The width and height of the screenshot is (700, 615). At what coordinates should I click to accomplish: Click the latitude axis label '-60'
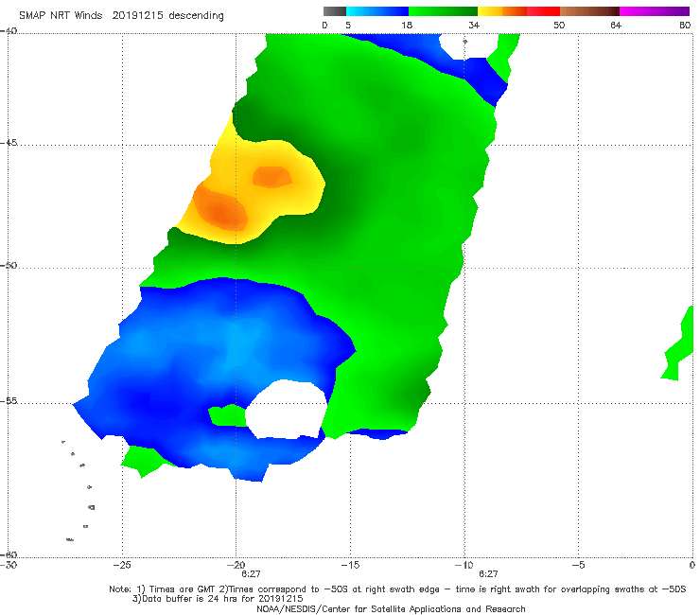(x=9, y=554)
